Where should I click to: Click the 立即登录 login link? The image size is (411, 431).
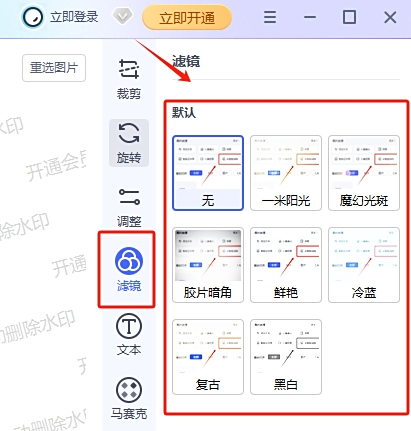[74, 17]
